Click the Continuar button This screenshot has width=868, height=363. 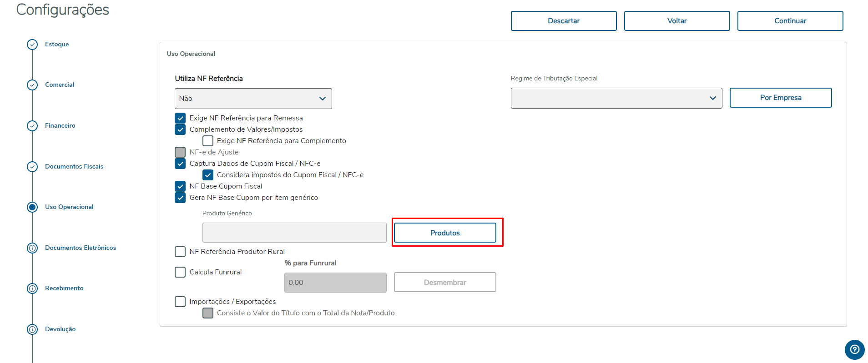pos(790,21)
